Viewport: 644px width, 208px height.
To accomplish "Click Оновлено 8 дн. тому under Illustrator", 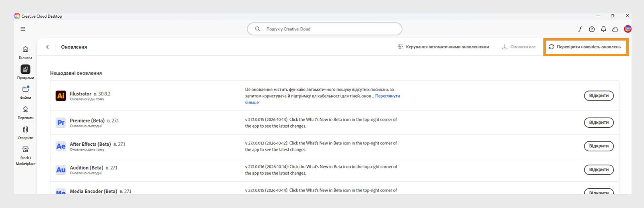I will (x=87, y=99).
